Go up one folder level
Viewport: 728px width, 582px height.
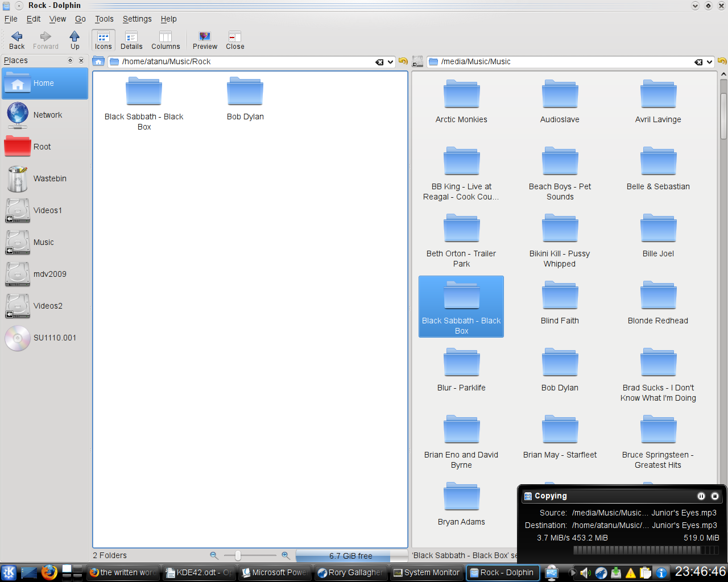[75, 40]
